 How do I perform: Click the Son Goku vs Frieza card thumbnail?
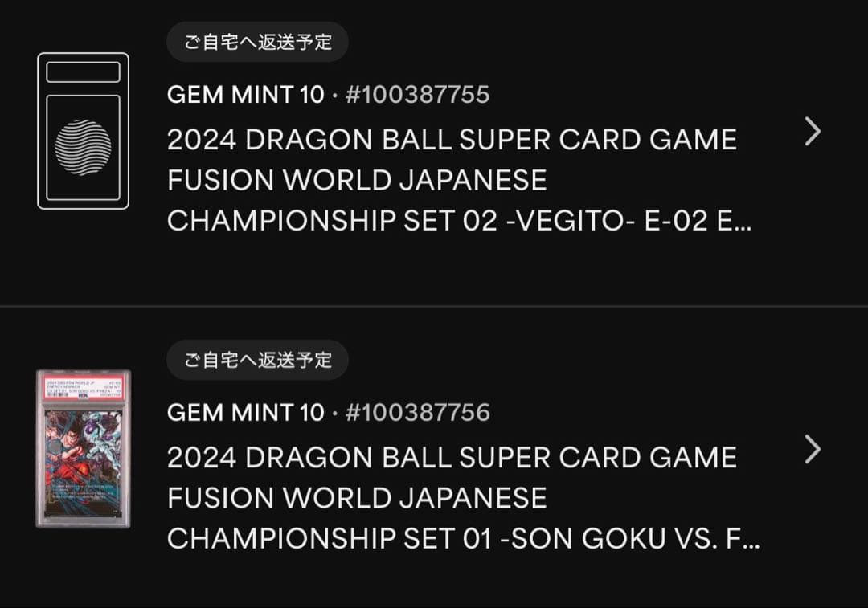coord(83,450)
